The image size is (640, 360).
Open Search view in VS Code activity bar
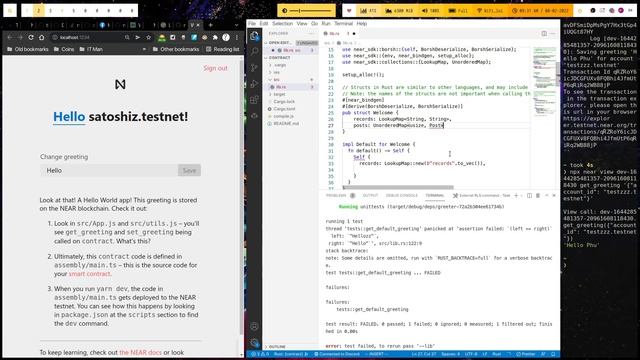pyautogui.click(x=254, y=52)
